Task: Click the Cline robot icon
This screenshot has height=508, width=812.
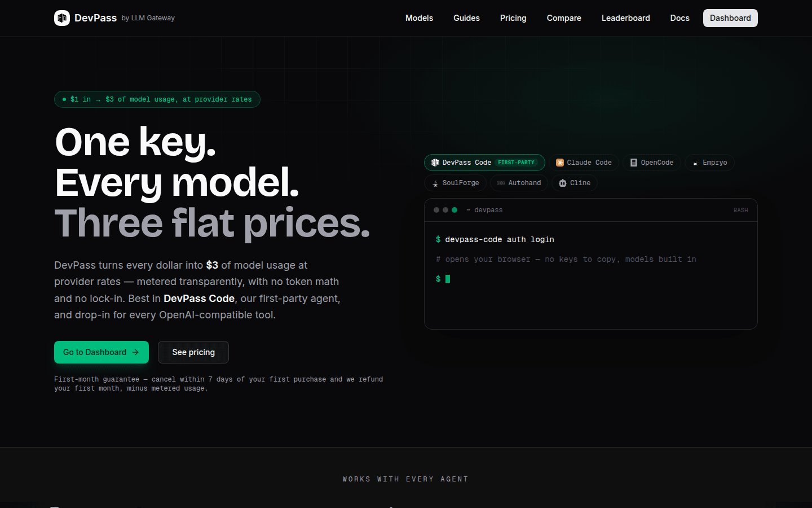Action: pos(563,183)
